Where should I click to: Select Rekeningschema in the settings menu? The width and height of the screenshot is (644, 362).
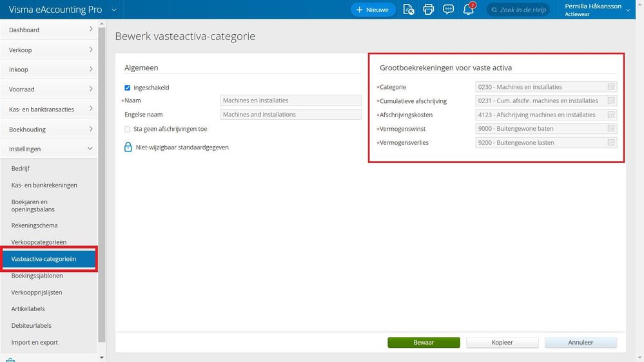point(35,225)
